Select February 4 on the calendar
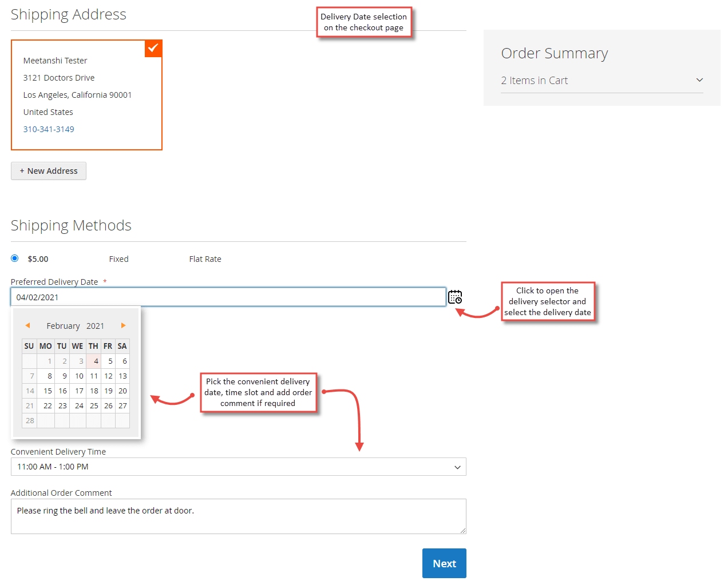This screenshot has height=581, width=728. tap(95, 361)
